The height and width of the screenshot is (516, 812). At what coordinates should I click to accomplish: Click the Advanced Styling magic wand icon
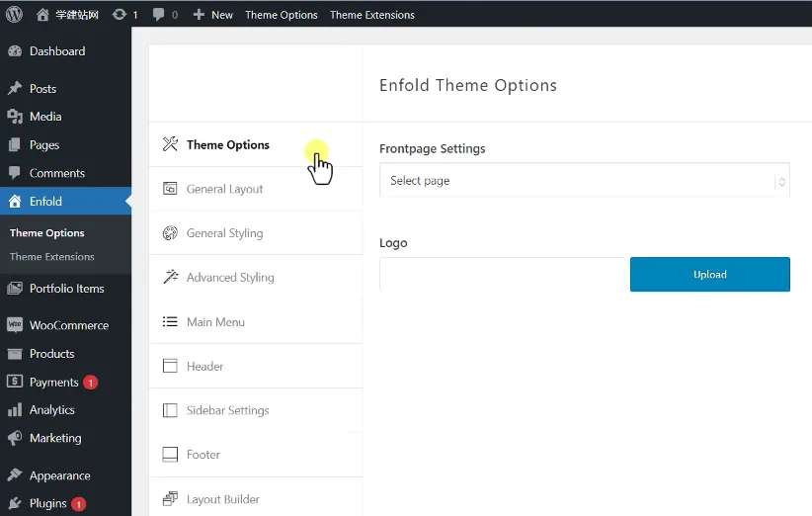pyautogui.click(x=170, y=277)
